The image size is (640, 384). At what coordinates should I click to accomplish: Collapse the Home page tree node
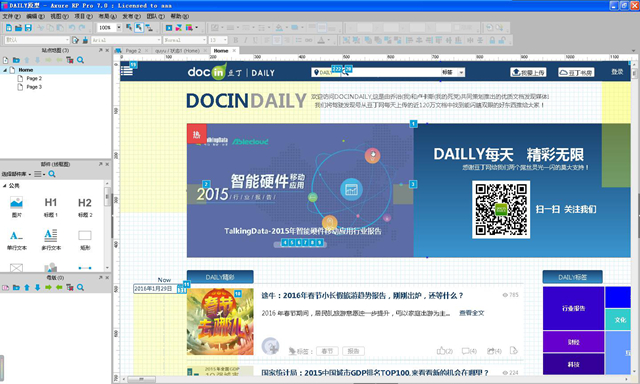(x=5, y=70)
